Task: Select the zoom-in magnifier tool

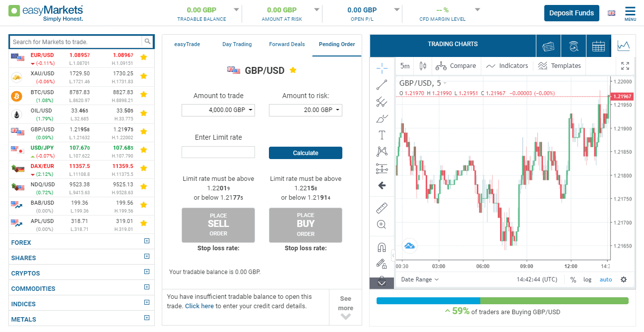Action: (x=382, y=224)
